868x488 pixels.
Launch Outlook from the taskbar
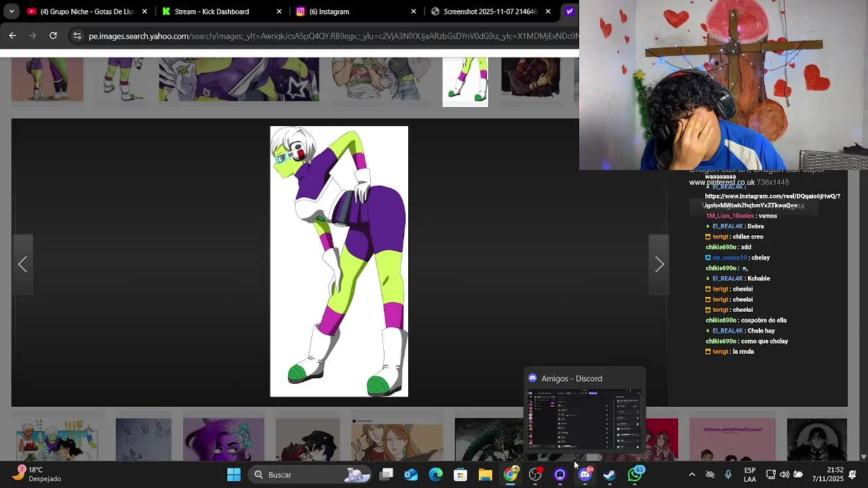point(411,474)
